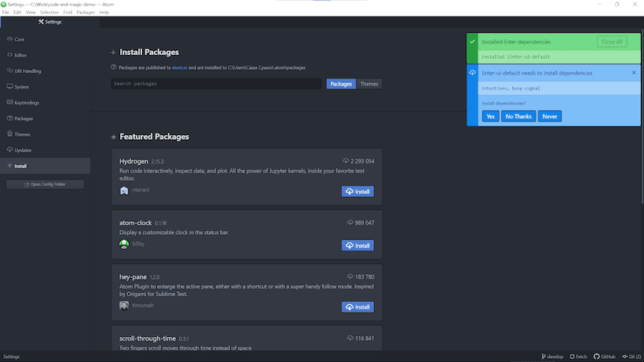644x362 pixels.
Task: Click scroll-through-time download count icon
Action: tap(350, 338)
